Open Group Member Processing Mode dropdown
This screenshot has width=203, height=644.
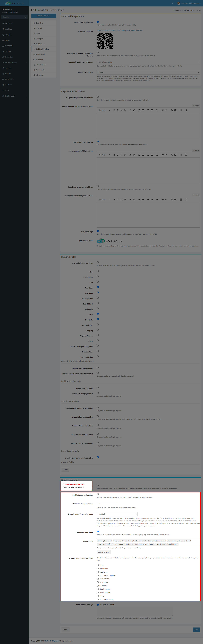tap(117, 514)
